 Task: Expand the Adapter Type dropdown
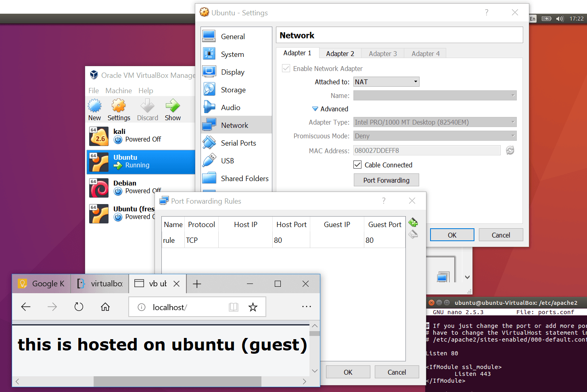click(435, 122)
